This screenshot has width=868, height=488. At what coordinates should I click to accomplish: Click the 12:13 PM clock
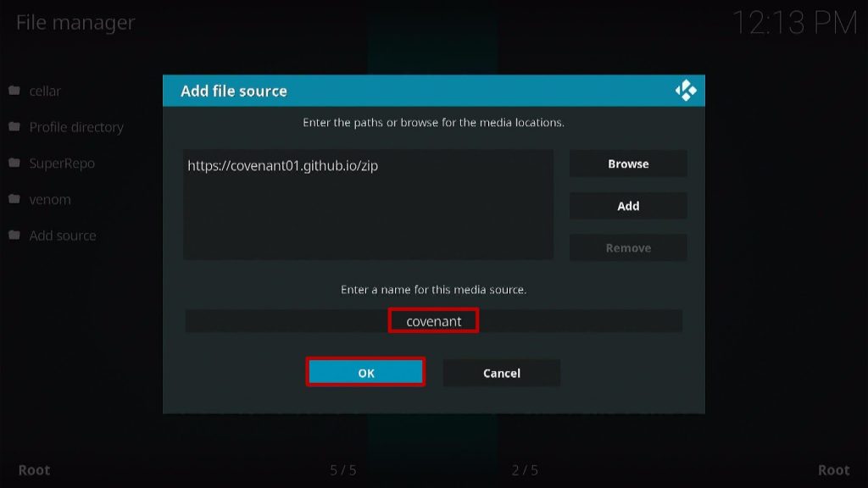tap(794, 23)
